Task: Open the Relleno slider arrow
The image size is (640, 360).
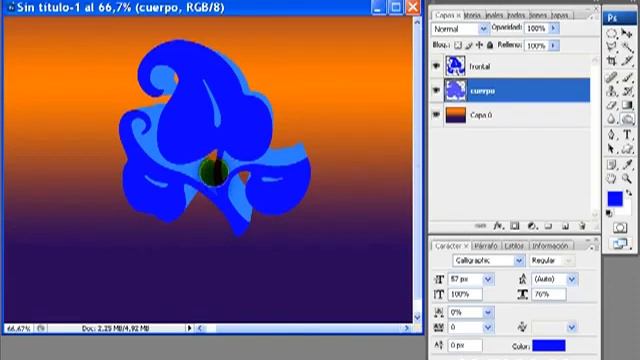Action: point(553,45)
